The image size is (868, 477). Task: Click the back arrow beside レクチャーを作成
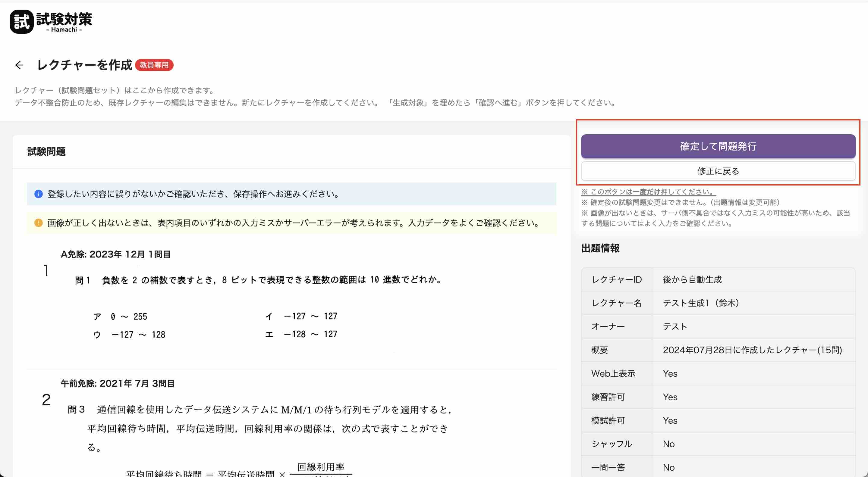(20, 65)
